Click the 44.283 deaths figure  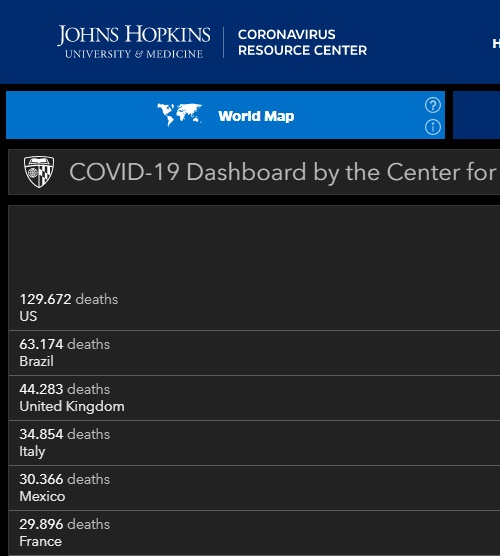(65, 389)
